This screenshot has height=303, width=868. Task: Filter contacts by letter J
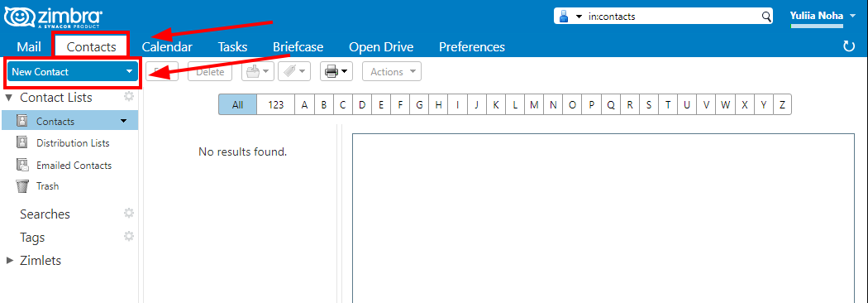477,104
